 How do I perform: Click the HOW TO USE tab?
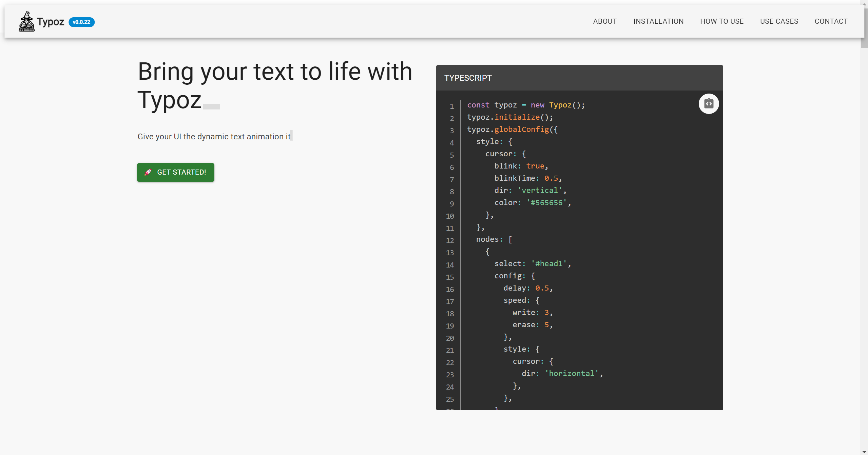[722, 21]
